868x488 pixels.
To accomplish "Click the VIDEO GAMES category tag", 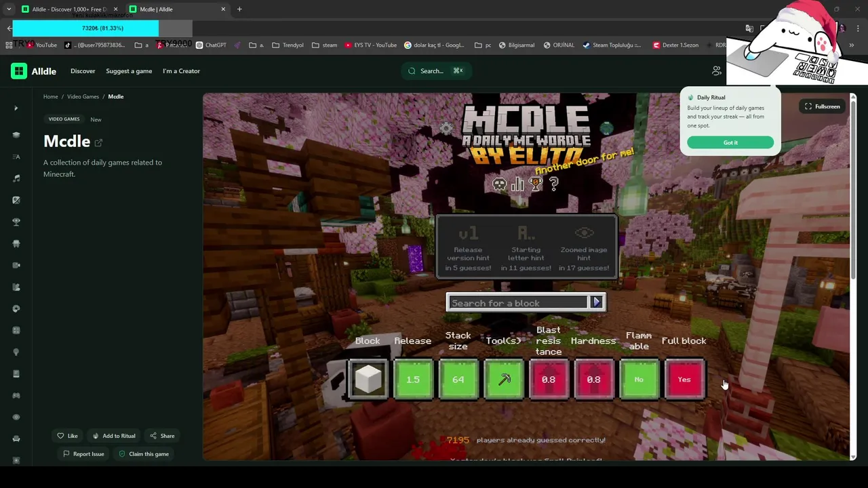I will click(64, 119).
